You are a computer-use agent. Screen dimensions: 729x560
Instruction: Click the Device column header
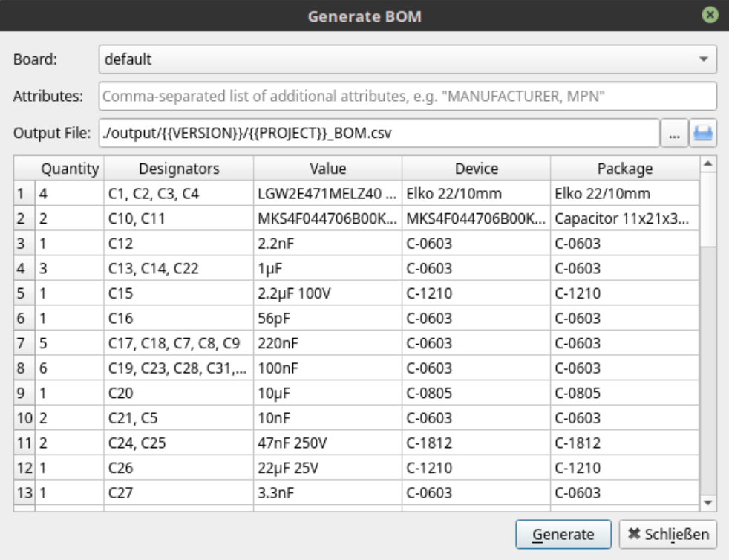pos(476,169)
